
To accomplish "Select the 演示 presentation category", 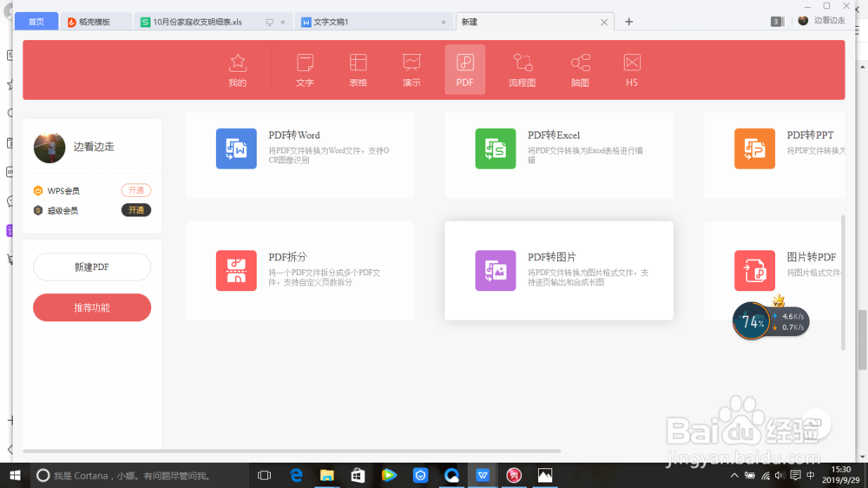I will [x=411, y=70].
